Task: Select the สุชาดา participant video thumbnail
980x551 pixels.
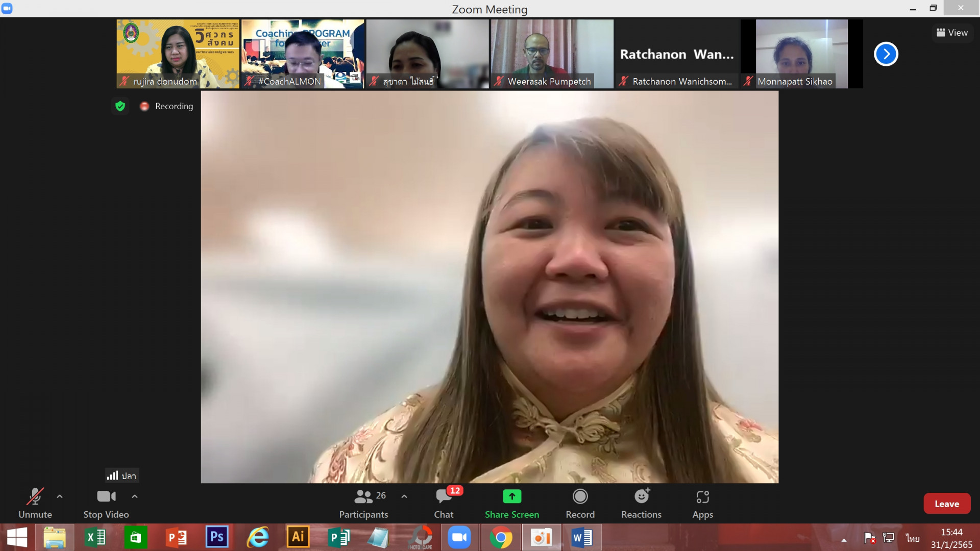Action: click(x=427, y=54)
